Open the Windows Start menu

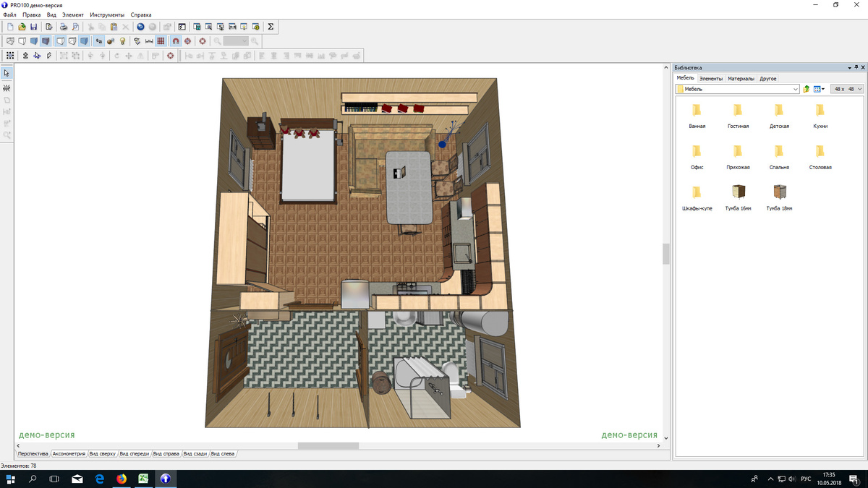[x=11, y=479]
